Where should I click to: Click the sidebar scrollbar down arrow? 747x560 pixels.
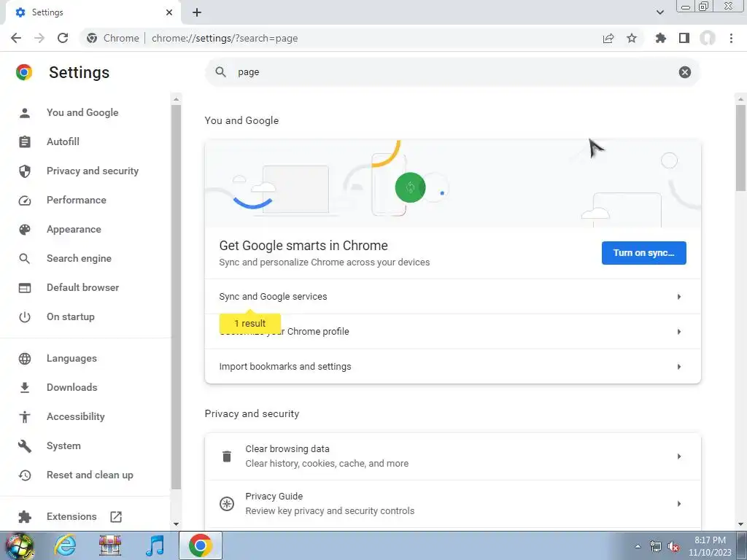tap(177, 524)
